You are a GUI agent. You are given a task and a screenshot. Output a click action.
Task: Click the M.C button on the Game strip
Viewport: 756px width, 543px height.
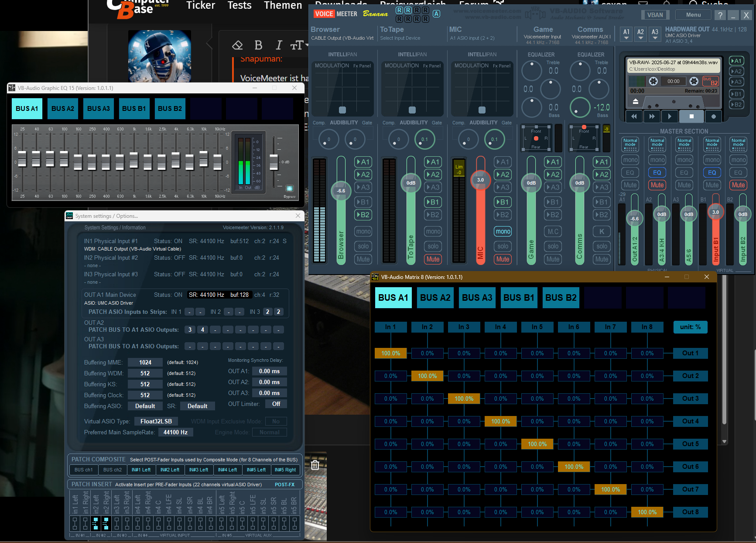[x=553, y=232]
